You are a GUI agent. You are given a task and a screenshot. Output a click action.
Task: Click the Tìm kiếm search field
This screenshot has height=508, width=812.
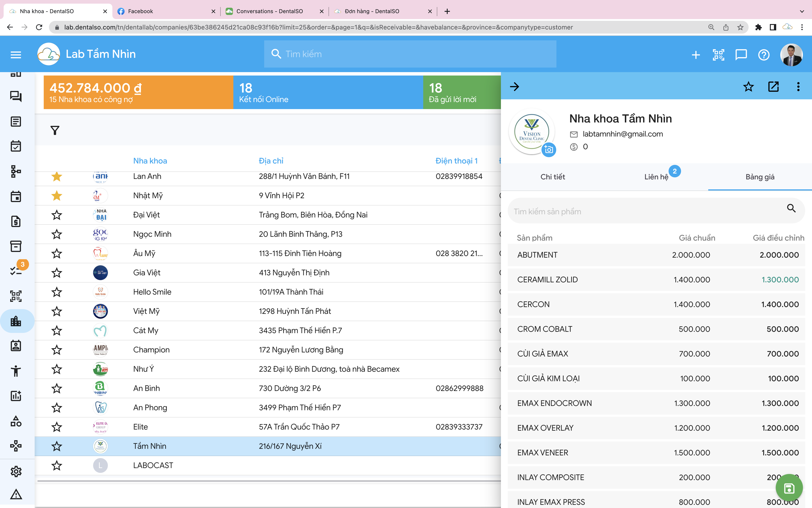click(410, 54)
